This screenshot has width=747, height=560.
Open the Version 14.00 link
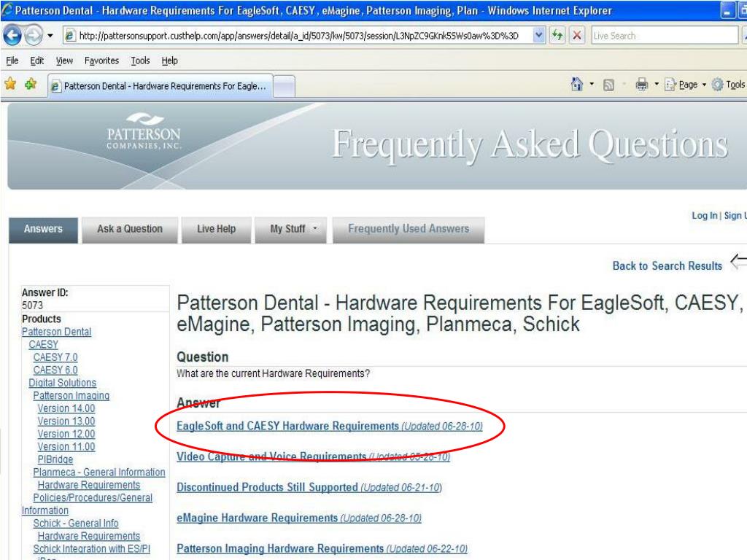point(66,408)
